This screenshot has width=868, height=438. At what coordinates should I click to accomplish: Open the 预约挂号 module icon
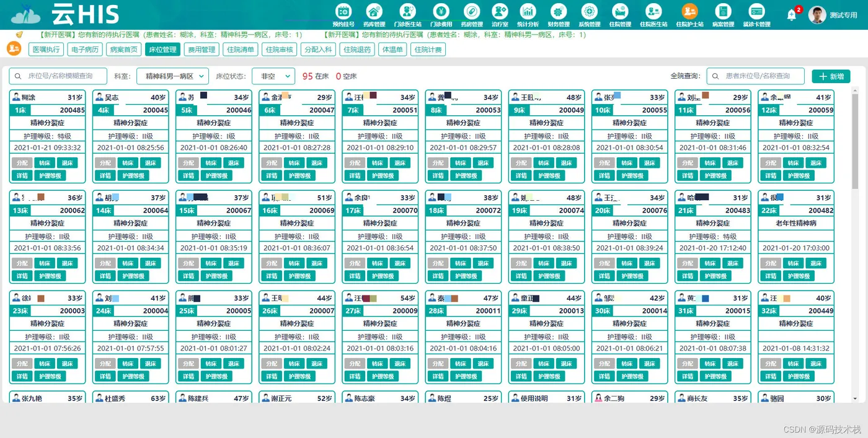[x=343, y=11]
